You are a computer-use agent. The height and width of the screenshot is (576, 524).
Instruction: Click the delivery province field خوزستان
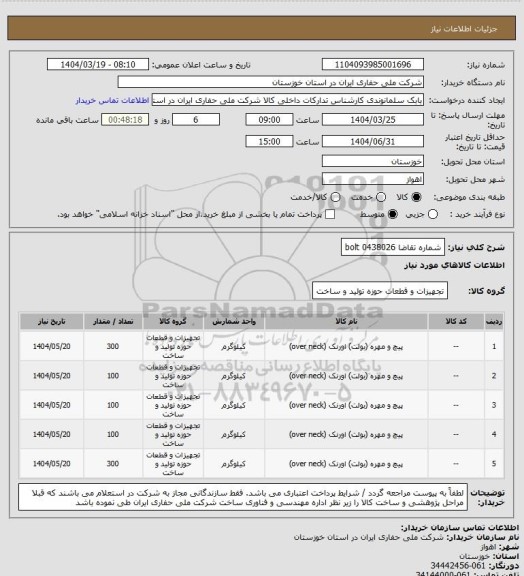click(373, 161)
